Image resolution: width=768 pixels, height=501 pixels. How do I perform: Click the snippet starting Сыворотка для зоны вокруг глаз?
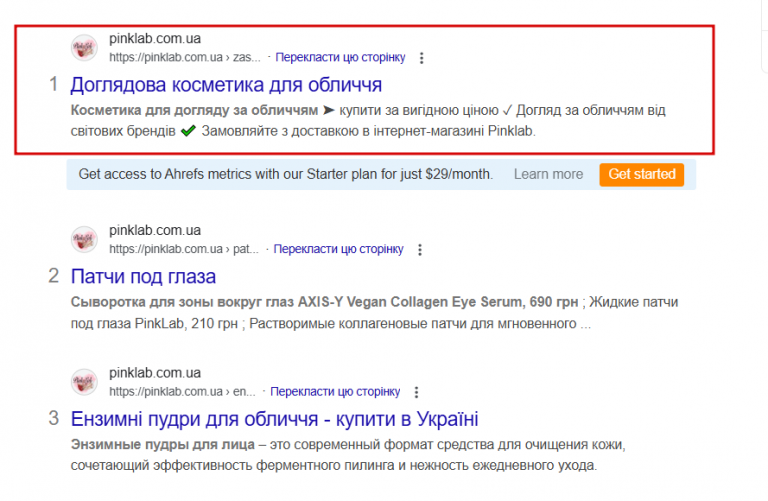click(x=374, y=312)
